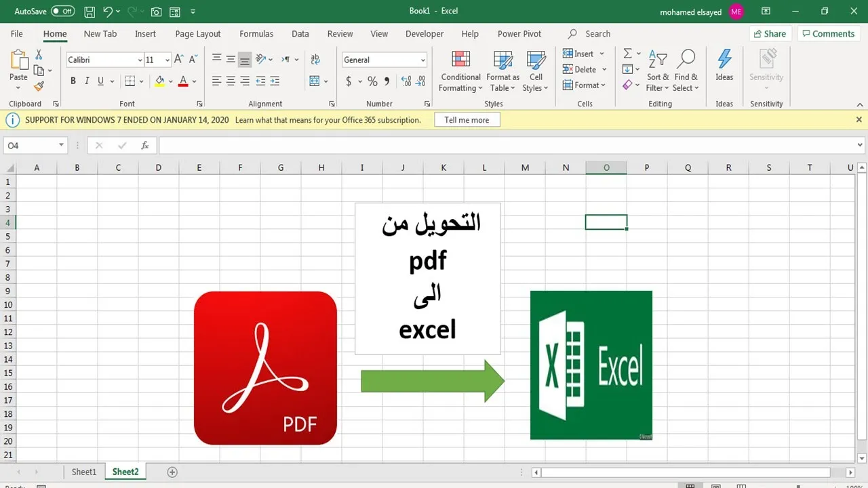Viewport: 868px width, 488px height.
Task: Switch to the Insert tab
Action: click(145, 33)
